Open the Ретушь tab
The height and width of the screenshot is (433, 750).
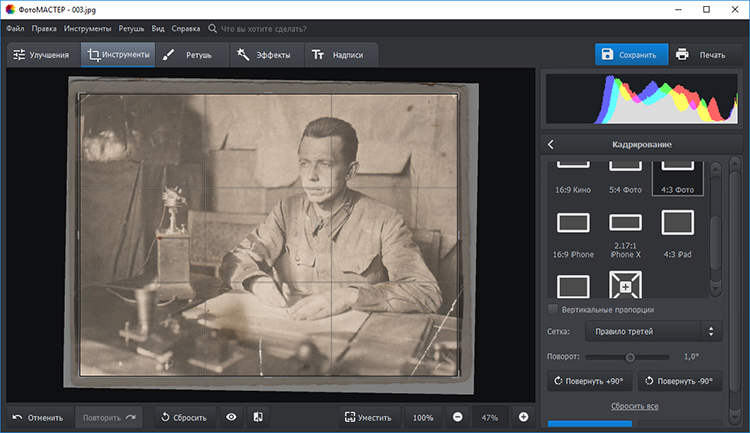click(x=189, y=55)
